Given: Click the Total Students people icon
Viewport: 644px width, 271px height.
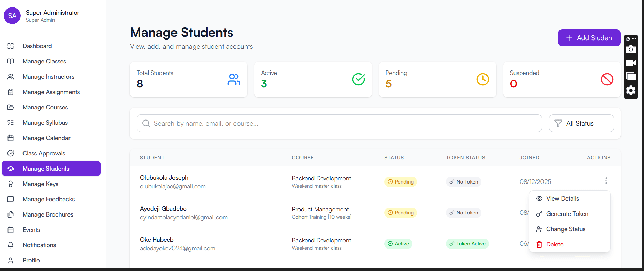Looking at the screenshot, I should (x=234, y=79).
